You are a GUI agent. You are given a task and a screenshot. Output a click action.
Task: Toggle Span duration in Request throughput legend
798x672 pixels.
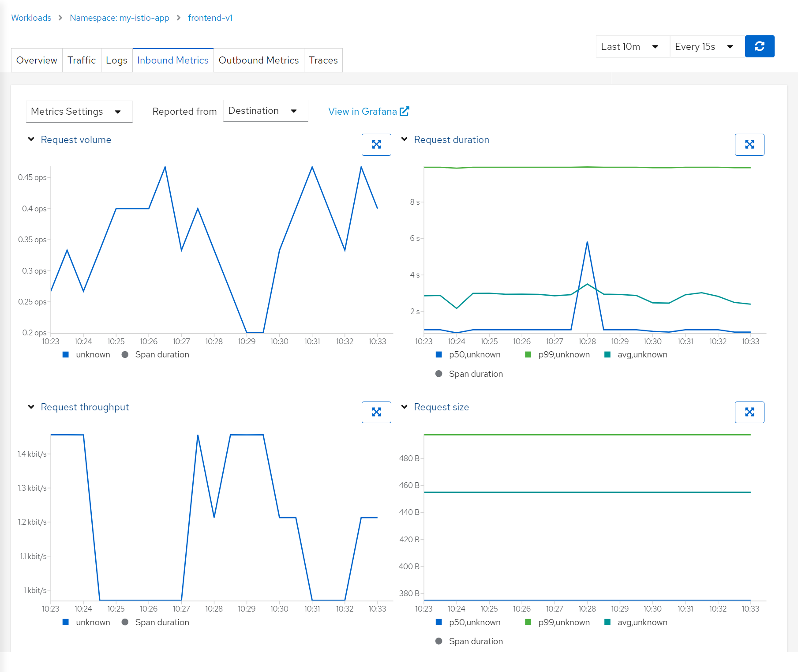155,622
